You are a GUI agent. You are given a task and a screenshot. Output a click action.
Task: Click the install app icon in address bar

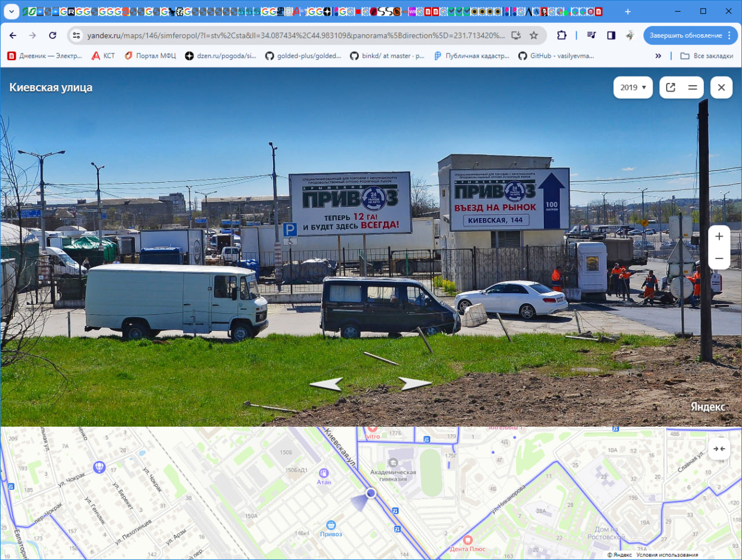(515, 35)
